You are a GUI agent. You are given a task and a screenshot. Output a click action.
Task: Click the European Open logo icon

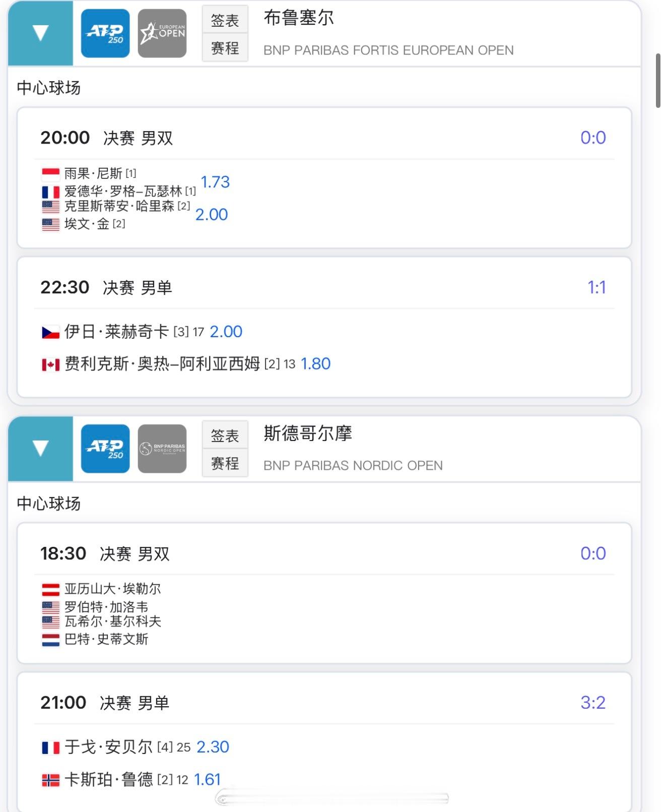pyautogui.click(x=162, y=33)
